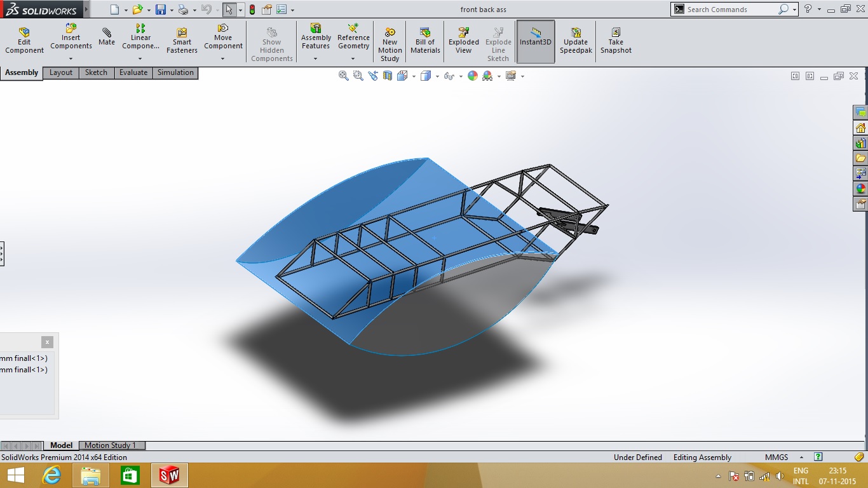Image resolution: width=868 pixels, height=488 pixels.
Task: Open Internet Explorer in taskbar
Action: pos(51,475)
